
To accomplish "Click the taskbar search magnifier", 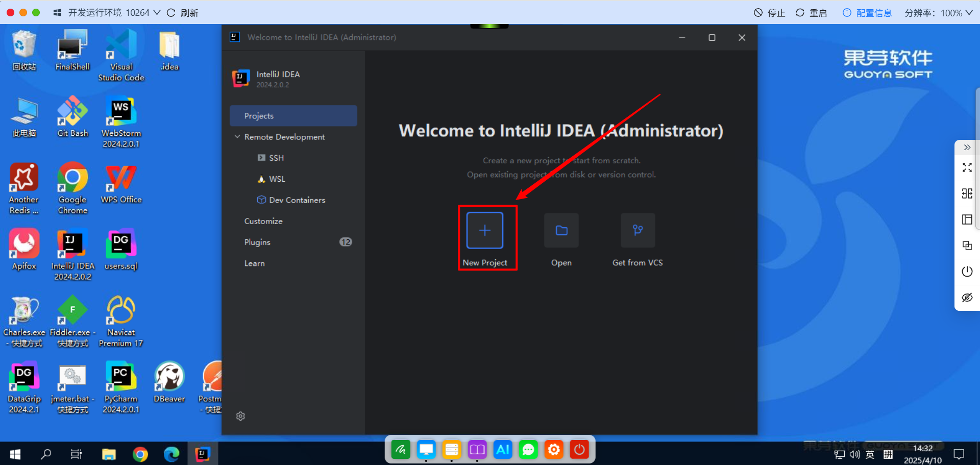I will 46,454.
